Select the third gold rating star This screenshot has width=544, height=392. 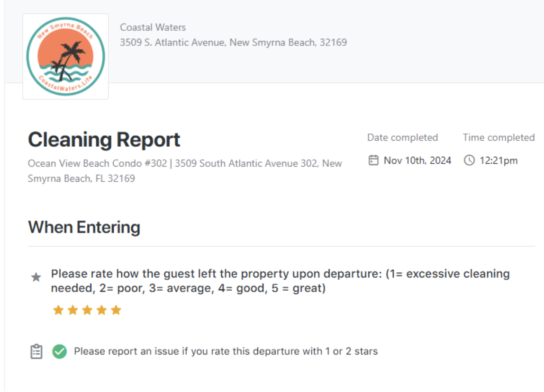(x=87, y=310)
